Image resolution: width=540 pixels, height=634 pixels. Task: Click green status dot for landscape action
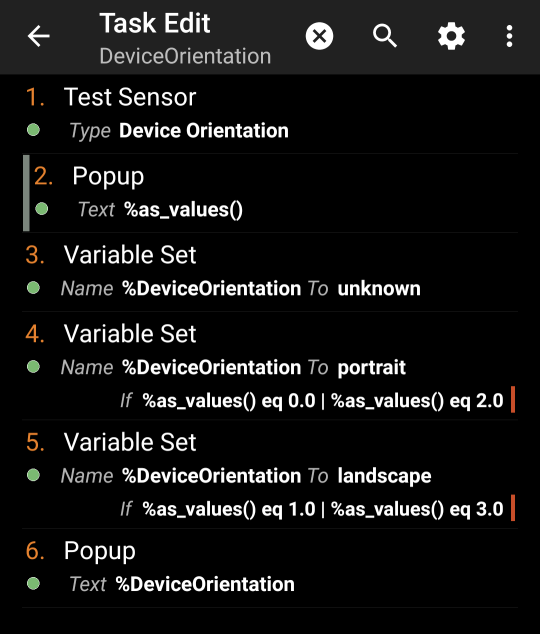pos(33,475)
